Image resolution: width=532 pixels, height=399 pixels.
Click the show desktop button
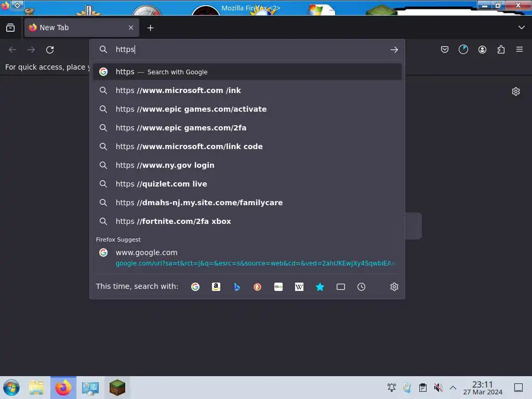pyautogui.click(x=518, y=387)
